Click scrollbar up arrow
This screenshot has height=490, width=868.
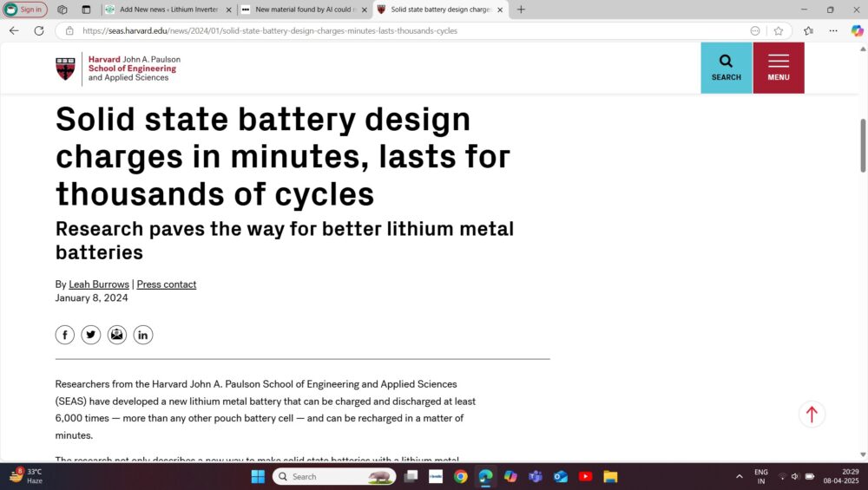(863, 49)
